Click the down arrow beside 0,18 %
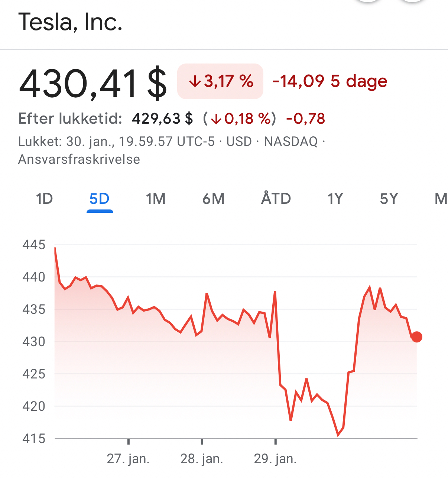 [216, 119]
